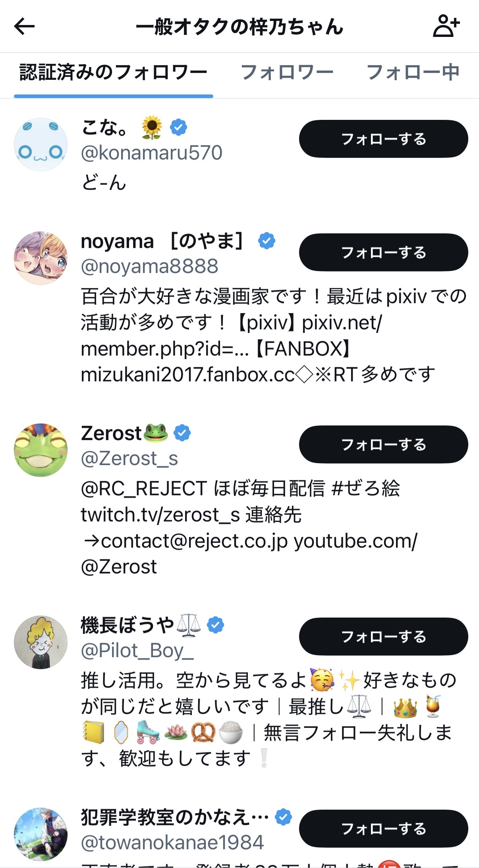Switch to the フォロワー tab
Image resolution: width=479 pixels, height=868 pixels.
tap(287, 73)
